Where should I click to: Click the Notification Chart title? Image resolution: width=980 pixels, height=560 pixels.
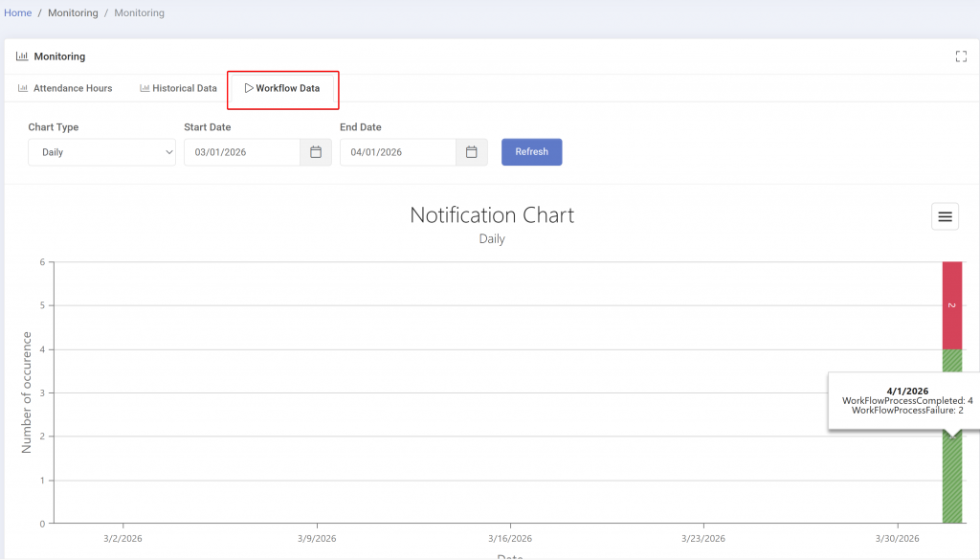click(492, 215)
